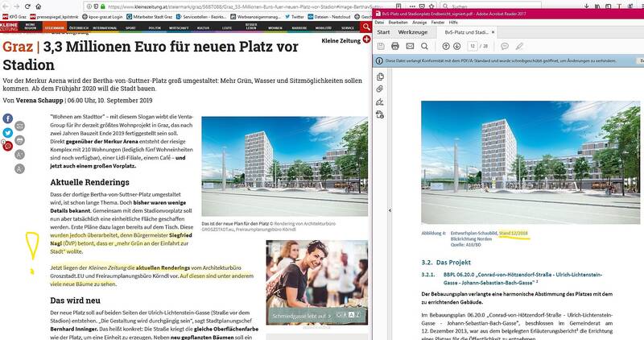This screenshot has height=340, width=644.
Task: Go to previous PDF page
Action: pos(446,46)
